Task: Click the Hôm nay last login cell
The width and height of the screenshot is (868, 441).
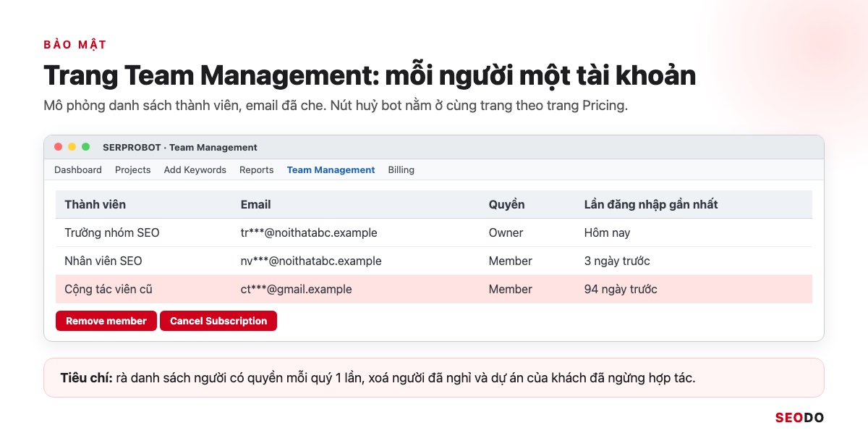Action: tap(608, 232)
